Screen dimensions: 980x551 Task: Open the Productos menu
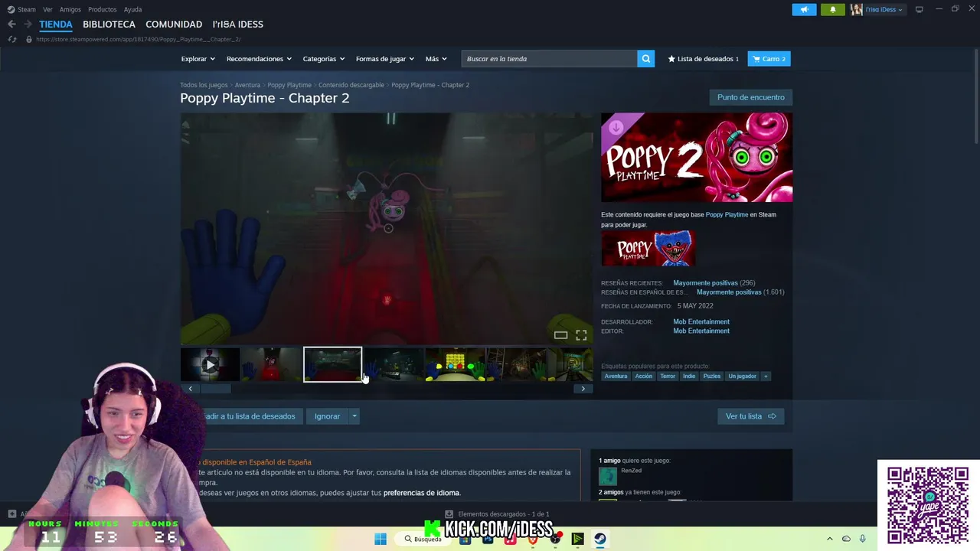tap(103, 9)
